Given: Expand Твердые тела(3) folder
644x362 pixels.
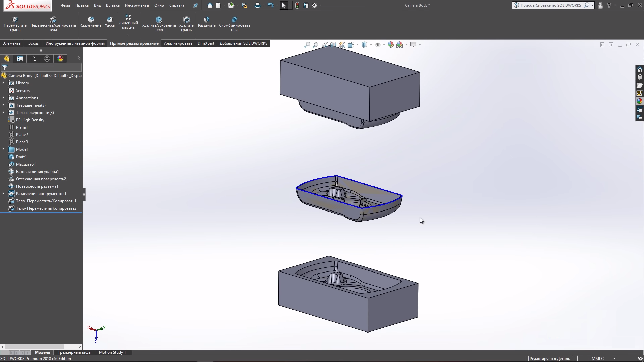Looking at the screenshot, I should (3, 105).
